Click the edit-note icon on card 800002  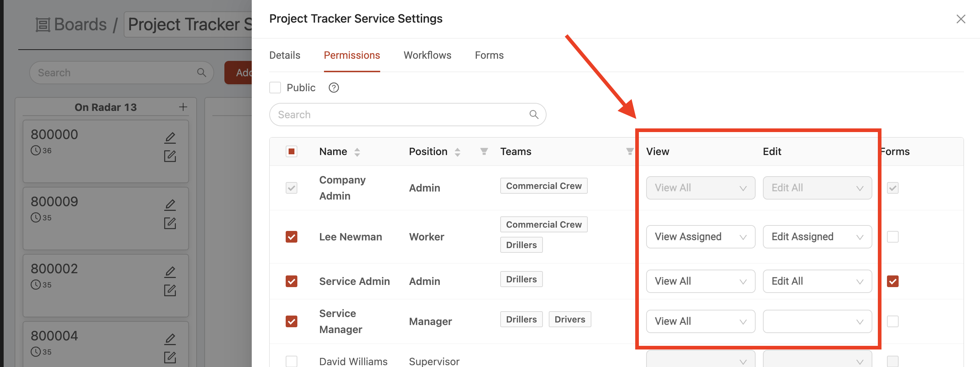tap(170, 290)
